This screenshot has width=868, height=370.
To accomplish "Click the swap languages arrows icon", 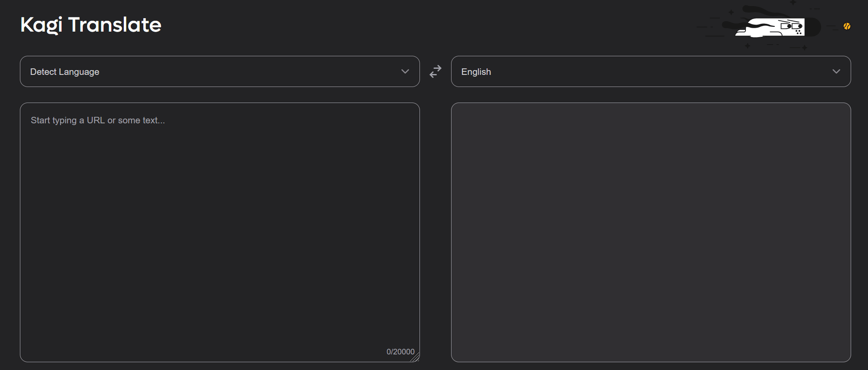I will click(x=436, y=71).
